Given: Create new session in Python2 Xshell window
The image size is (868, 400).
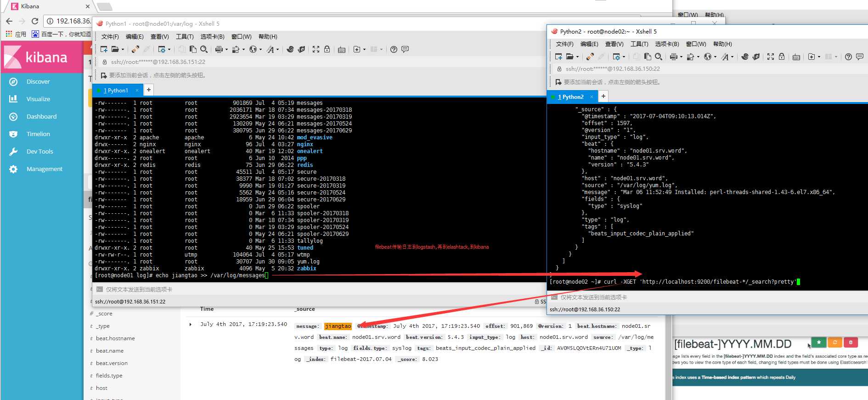Looking at the screenshot, I should tap(558, 57).
